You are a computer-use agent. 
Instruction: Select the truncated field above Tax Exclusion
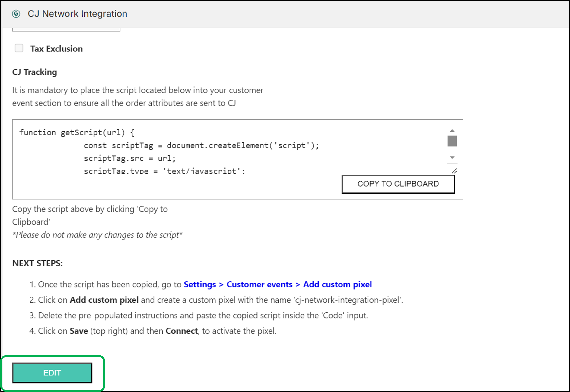pos(66,29)
